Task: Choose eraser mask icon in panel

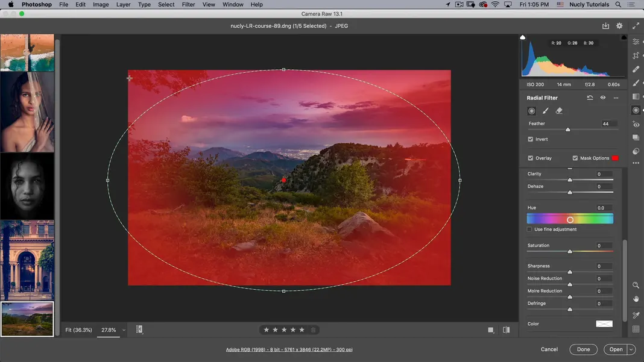Action: point(559,111)
